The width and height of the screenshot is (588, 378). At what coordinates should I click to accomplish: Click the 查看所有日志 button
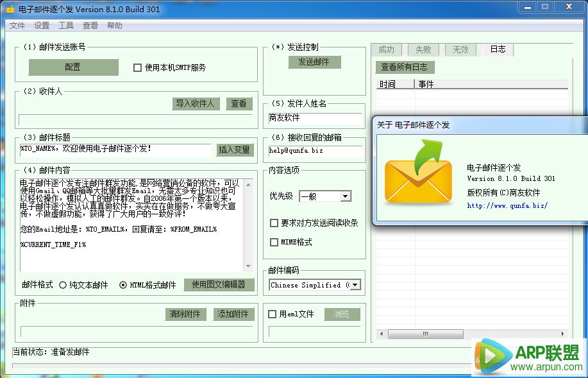click(x=405, y=67)
